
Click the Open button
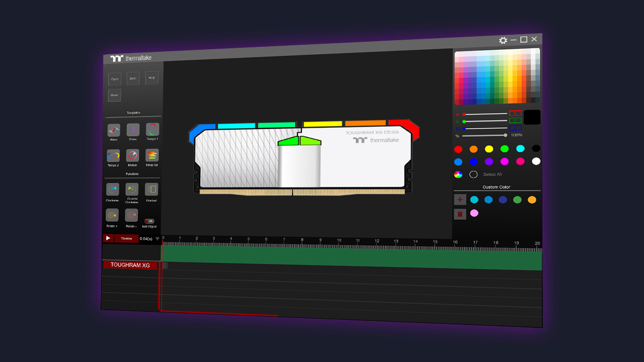pos(115,79)
